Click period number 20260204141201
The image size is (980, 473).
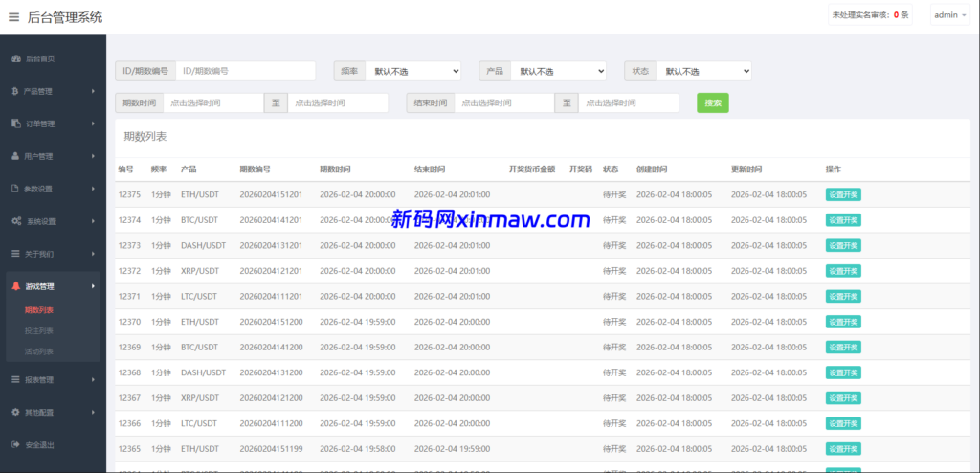pyautogui.click(x=271, y=220)
